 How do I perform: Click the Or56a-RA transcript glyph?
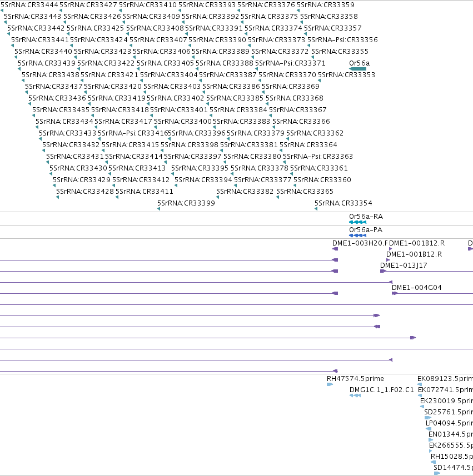(358, 222)
